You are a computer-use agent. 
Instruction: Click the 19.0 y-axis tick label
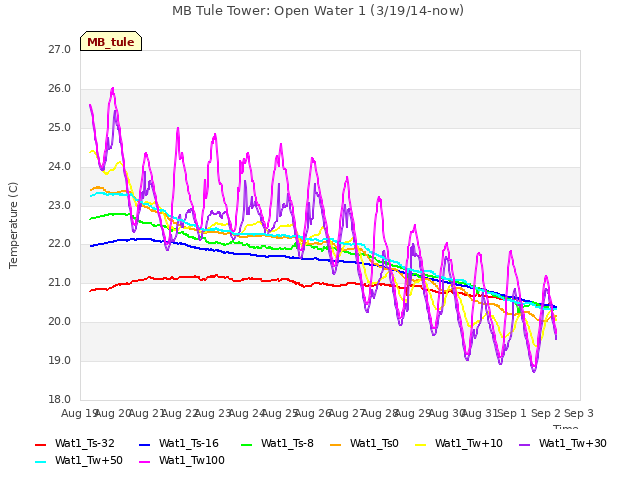point(59,360)
